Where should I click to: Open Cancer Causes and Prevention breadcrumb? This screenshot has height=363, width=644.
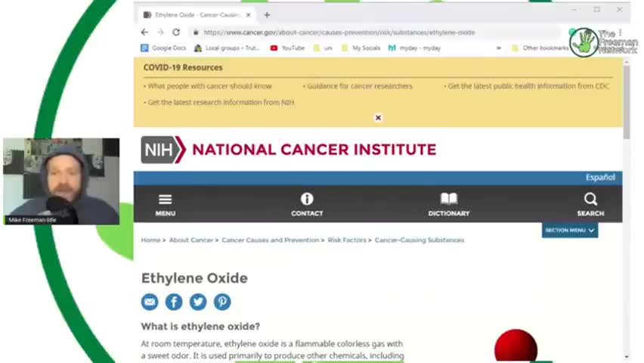coord(271,240)
